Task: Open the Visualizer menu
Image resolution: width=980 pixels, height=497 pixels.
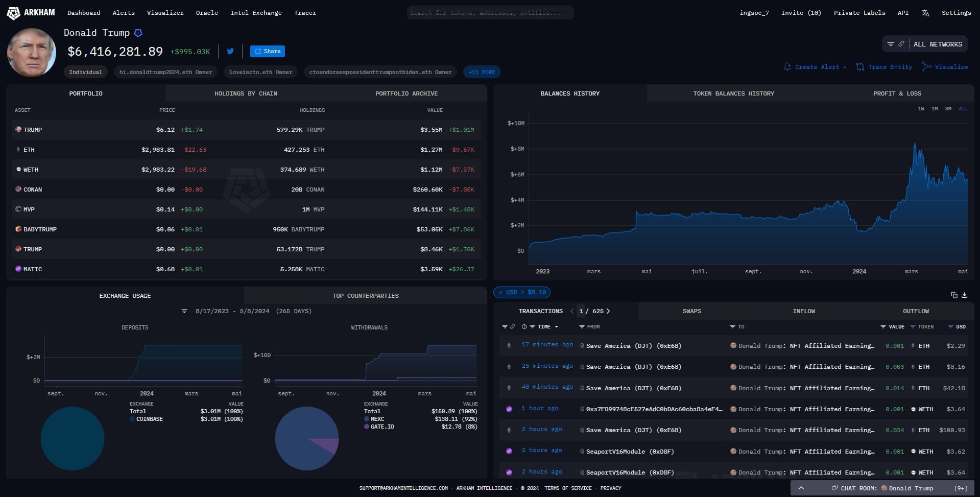Action: pos(165,13)
